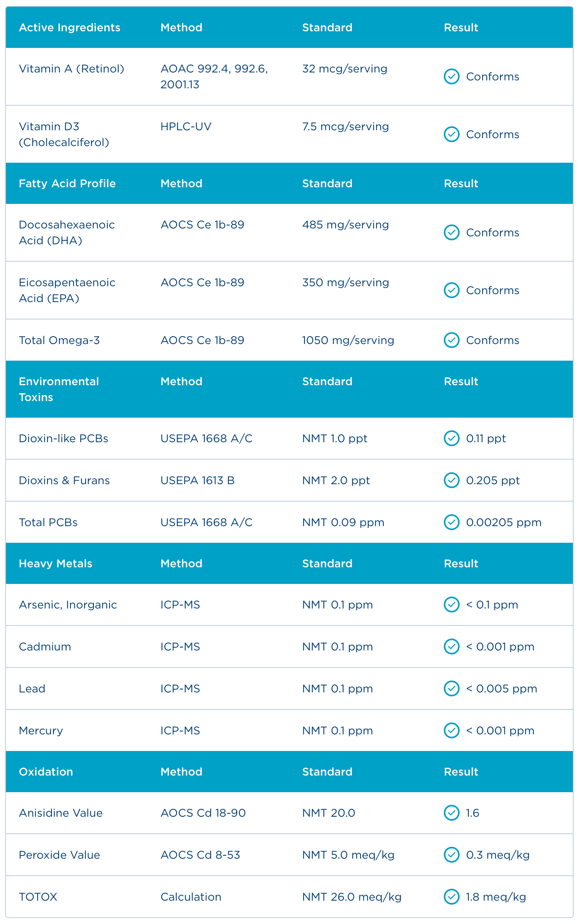Click the Environmental Toxins section header

59,389
